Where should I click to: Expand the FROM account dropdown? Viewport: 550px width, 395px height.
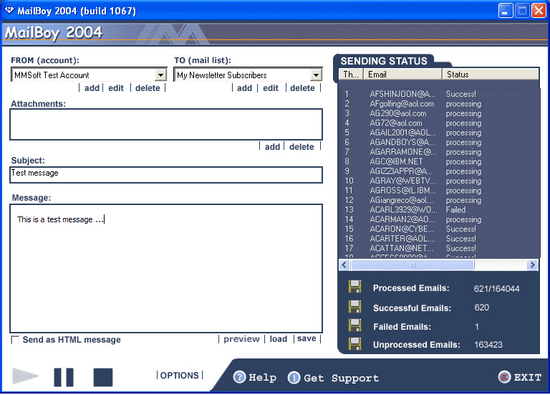[160, 75]
